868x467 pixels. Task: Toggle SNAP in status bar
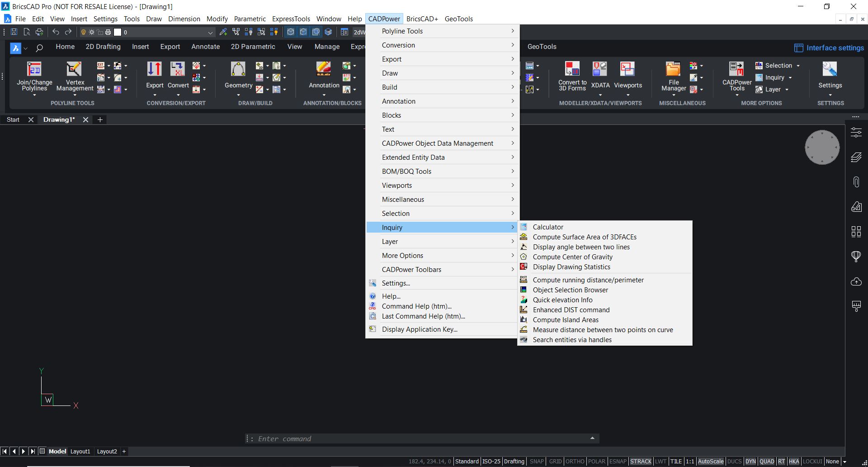(537, 462)
